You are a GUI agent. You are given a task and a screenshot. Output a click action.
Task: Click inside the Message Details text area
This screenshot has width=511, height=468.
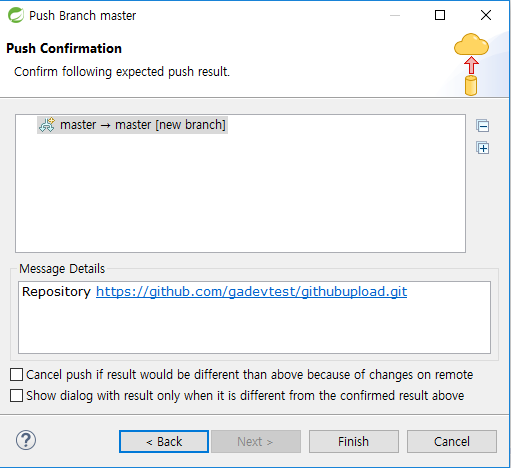254,317
